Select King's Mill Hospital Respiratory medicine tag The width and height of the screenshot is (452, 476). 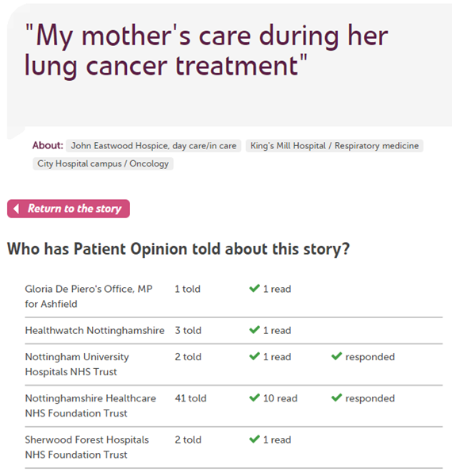335,146
